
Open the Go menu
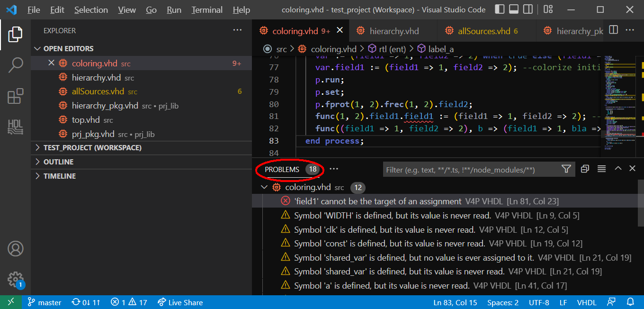point(151,9)
